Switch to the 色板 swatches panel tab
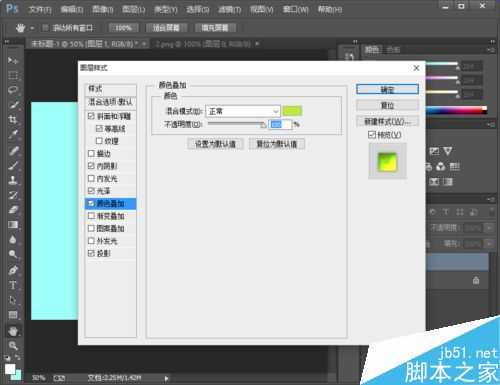The width and height of the screenshot is (500, 385). (394, 50)
